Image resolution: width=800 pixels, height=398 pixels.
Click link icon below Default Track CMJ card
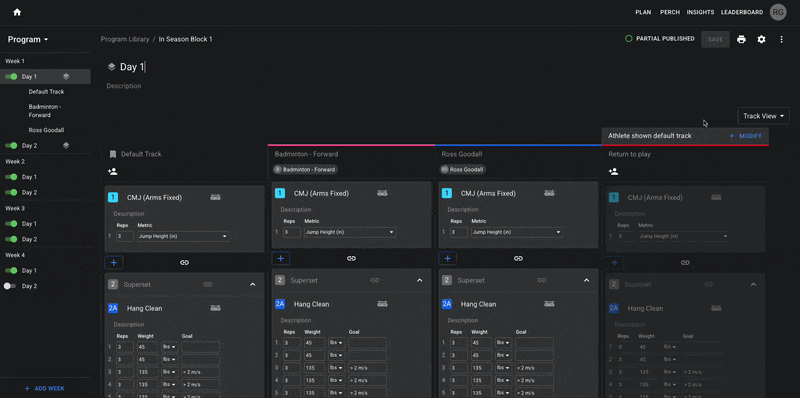185,262
